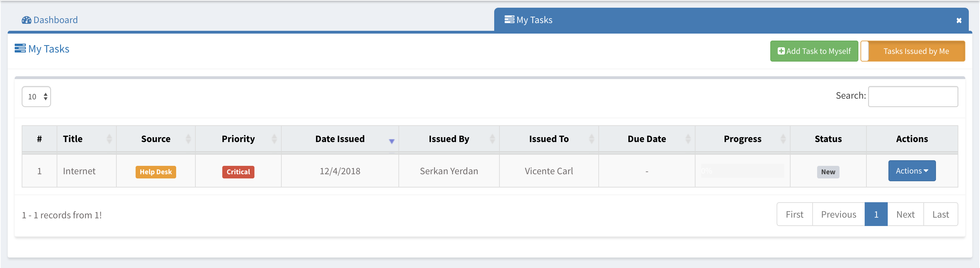The width and height of the screenshot is (980, 268).
Task: Sort table by Source column arrows
Action: 188,139
